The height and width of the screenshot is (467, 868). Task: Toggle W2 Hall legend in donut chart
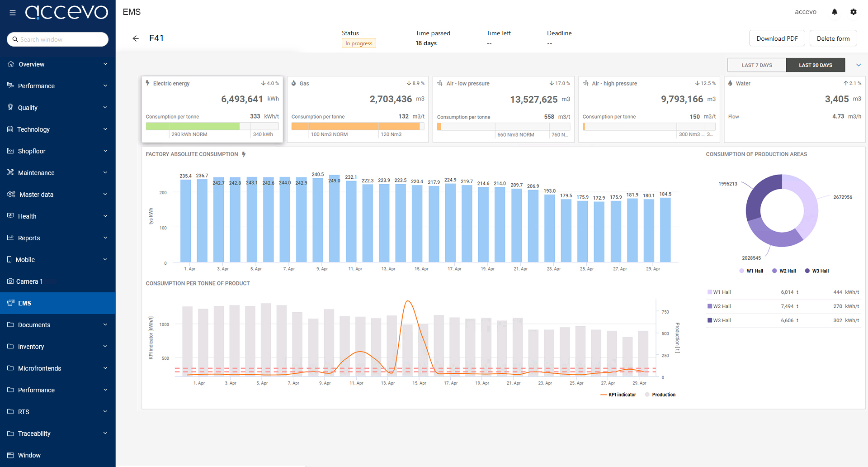[x=784, y=271]
